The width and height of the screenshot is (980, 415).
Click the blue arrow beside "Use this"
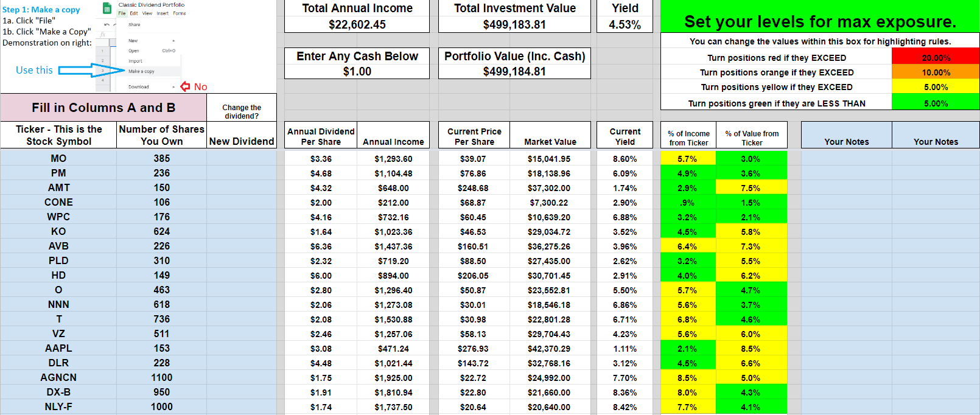pos(84,70)
